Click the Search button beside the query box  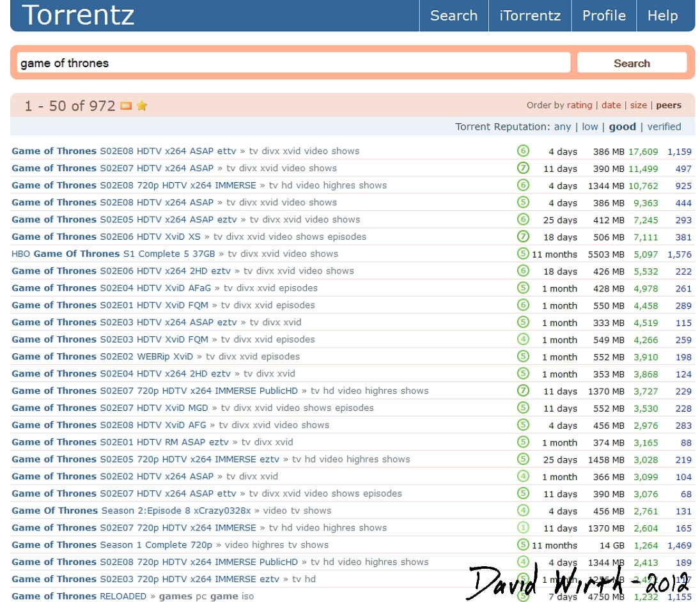(x=632, y=63)
